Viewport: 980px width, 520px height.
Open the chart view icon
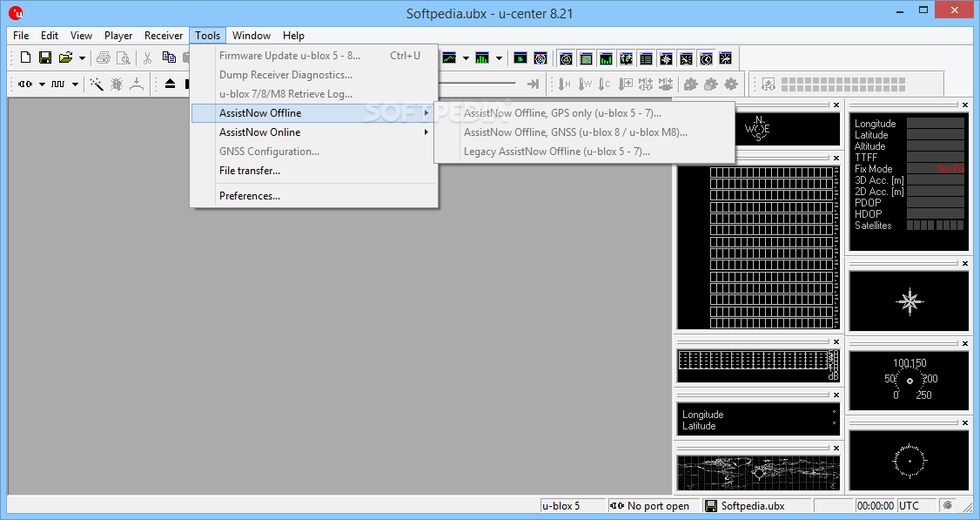coord(449,58)
